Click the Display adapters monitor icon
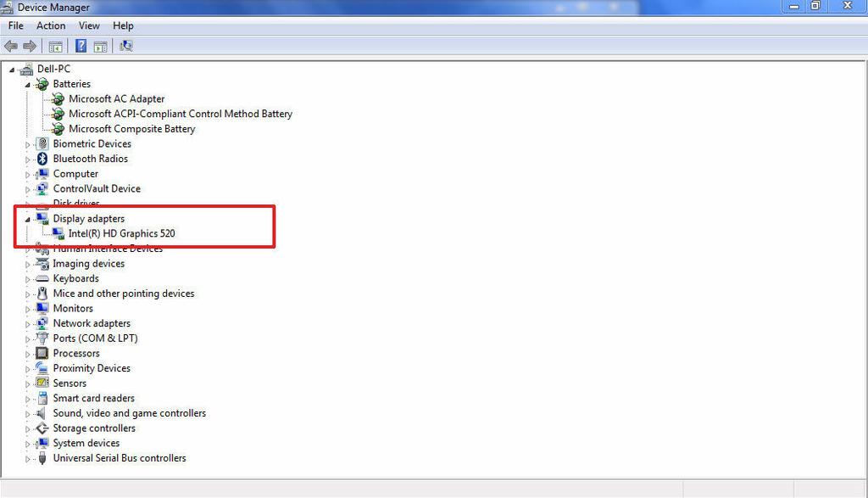Image resolution: width=868 pixels, height=498 pixels. click(42, 219)
